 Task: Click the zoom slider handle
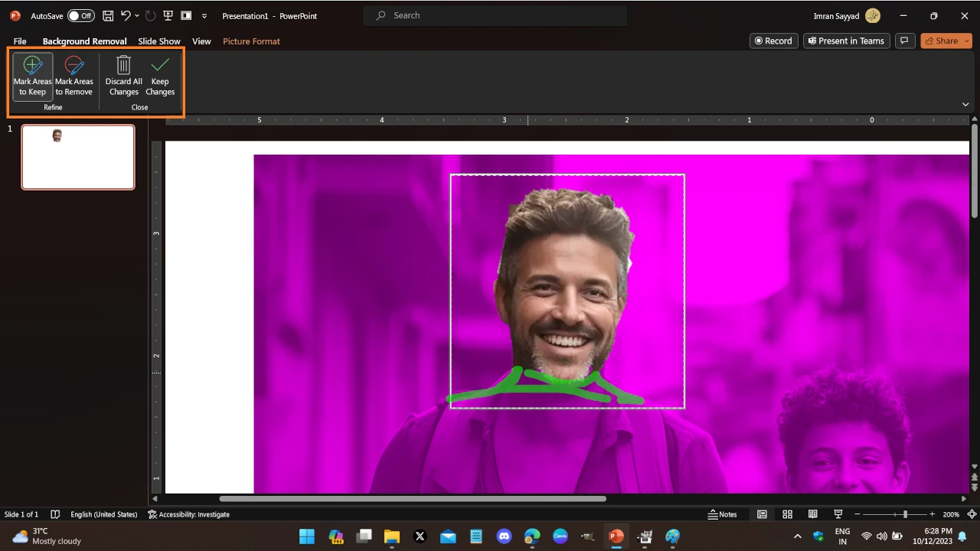pyautogui.click(x=905, y=514)
